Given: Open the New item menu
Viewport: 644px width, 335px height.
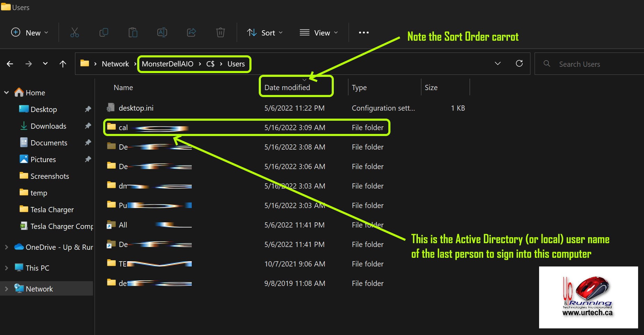Looking at the screenshot, I should [x=30, y=33].
